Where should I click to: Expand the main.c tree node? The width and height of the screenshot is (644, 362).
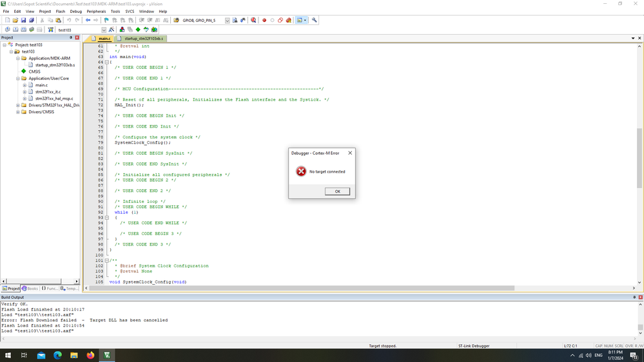click(x=24, y=85)
